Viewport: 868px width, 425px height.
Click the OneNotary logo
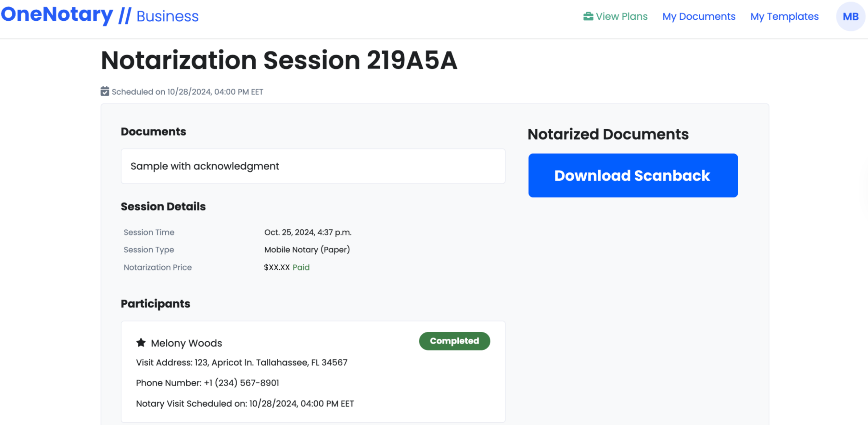pos(57,15)
